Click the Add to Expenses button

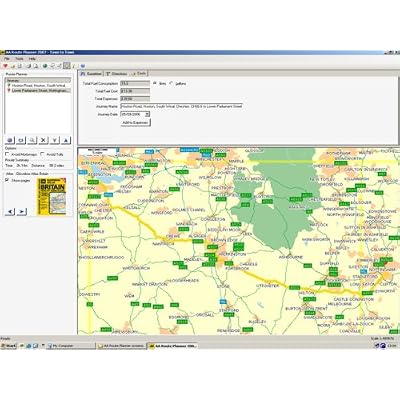coord(135,123)
